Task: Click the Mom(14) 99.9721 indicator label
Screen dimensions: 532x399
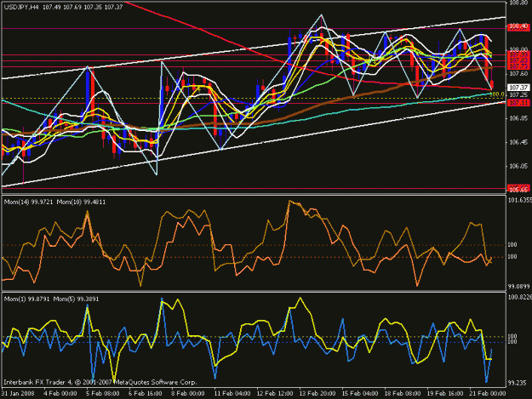Action: click(x=28, y=202)
